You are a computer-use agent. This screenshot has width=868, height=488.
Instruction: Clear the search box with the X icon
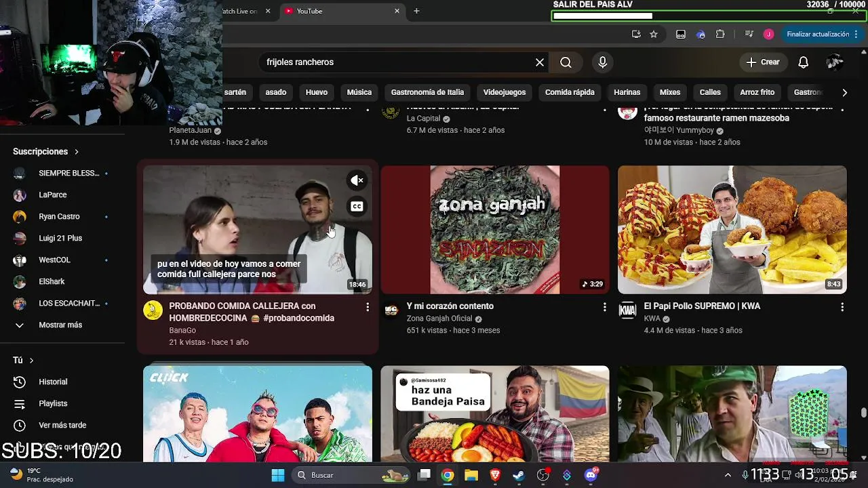coord(540,62)
